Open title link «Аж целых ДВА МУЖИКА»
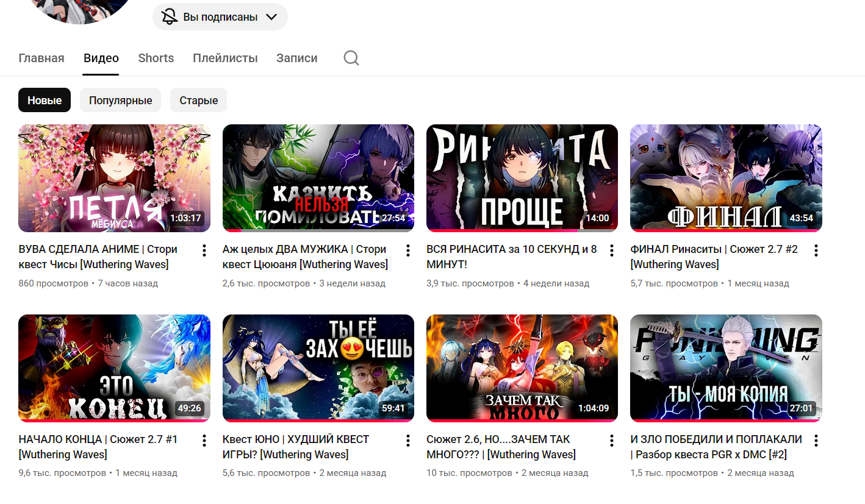Viewport: 865px width, 504px height. click(x=305, y=257)
